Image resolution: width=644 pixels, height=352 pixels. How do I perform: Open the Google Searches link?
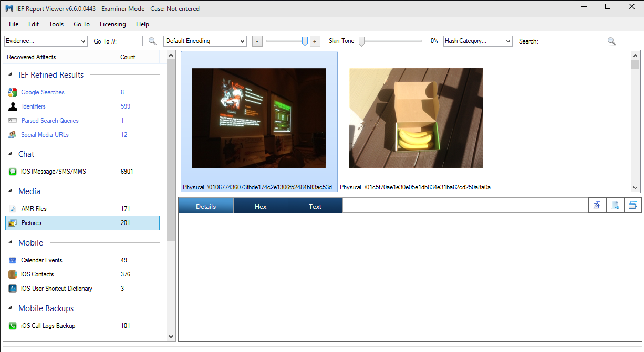click(43, 92)
